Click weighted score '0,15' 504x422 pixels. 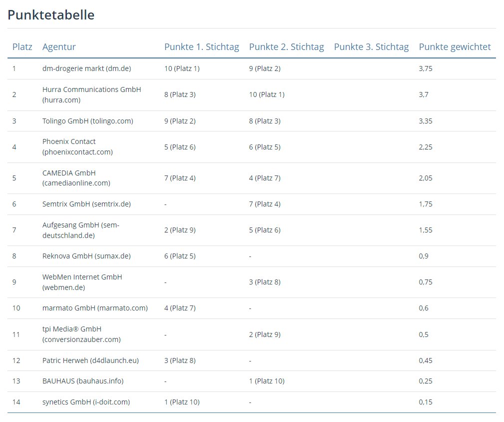pyautogui.click(x=425, y=402)
